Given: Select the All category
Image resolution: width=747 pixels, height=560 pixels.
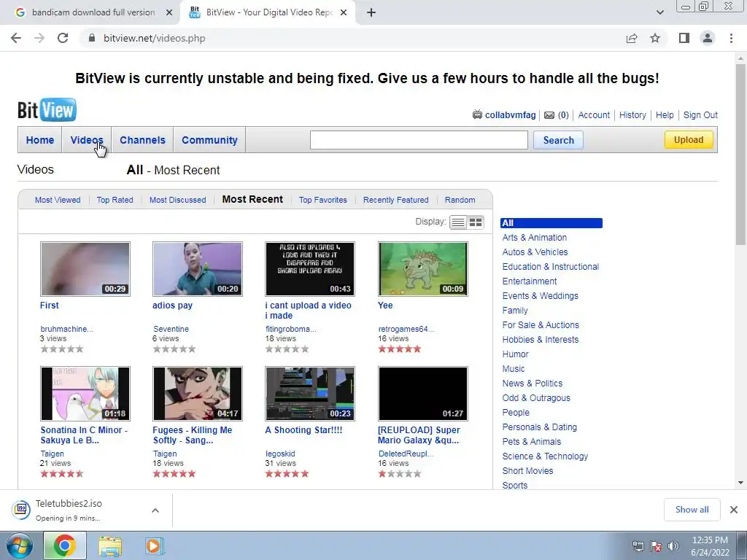Looking at the screenshot, I should point(551,223).
